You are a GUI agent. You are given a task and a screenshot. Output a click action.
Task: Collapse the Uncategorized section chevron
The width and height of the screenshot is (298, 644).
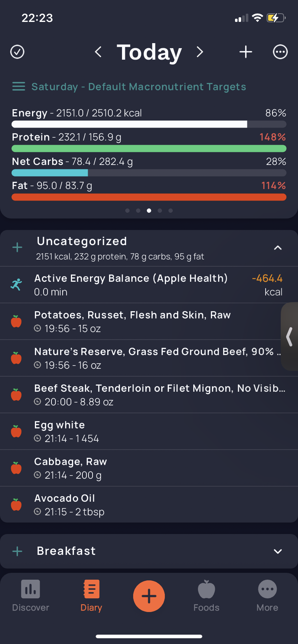click(278, 248)
